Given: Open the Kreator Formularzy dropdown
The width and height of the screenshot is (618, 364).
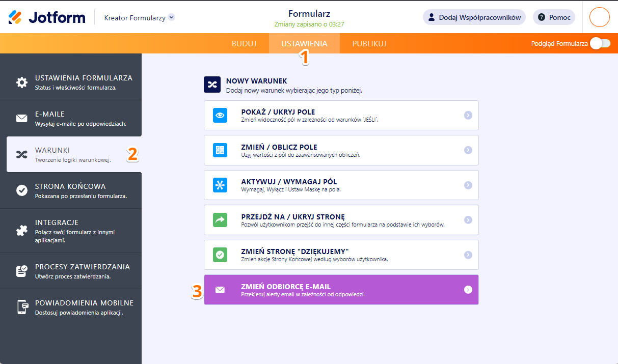Looking at the screenshot, I should tap(139, 17).
